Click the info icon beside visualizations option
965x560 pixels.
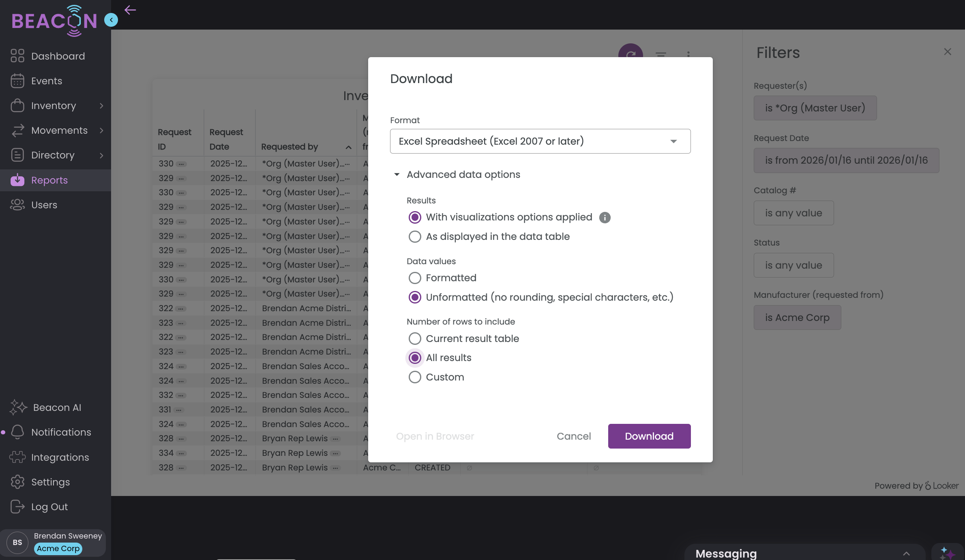(605, 218)
